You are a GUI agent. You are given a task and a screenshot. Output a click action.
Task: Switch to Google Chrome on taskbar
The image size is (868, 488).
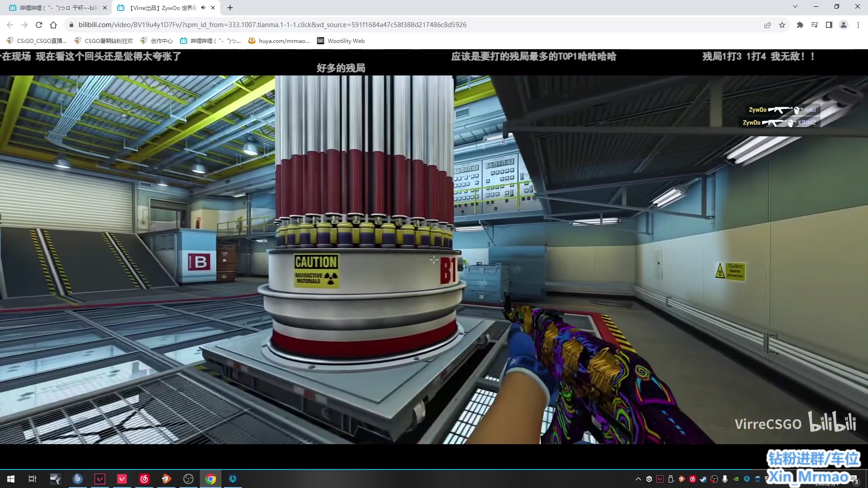[x=211, y=479]
